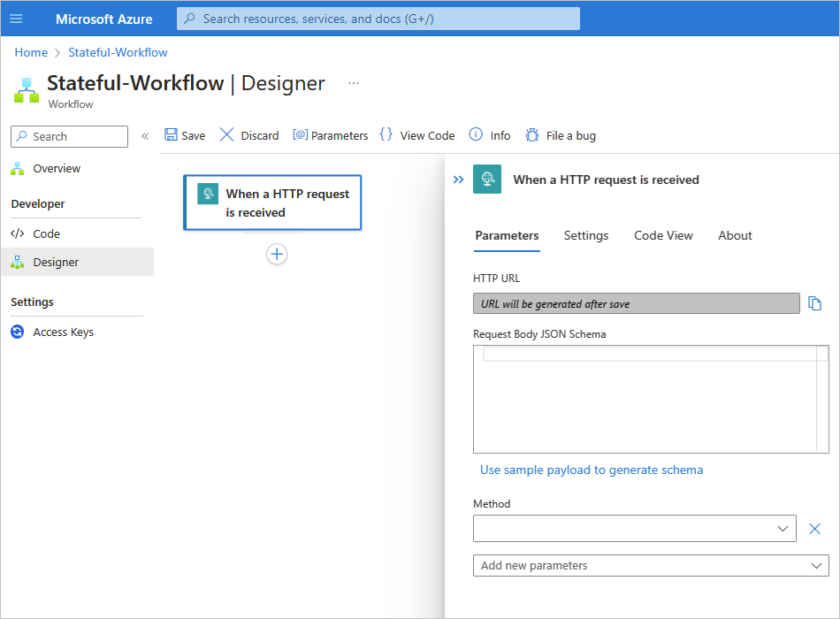Screen dimensions: 840x619
Task: Switch to the Settings tab
Action: coord(586,235)
